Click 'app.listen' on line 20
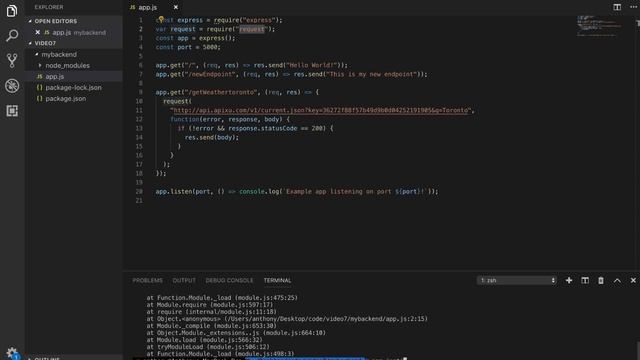This screenshot has height=360, width=640. click(173, 191)
